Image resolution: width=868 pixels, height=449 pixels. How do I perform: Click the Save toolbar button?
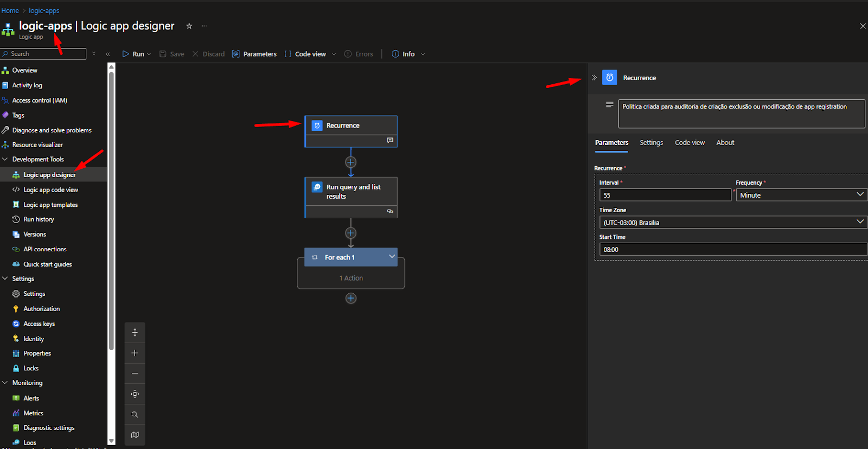click(x=171, y=54)
